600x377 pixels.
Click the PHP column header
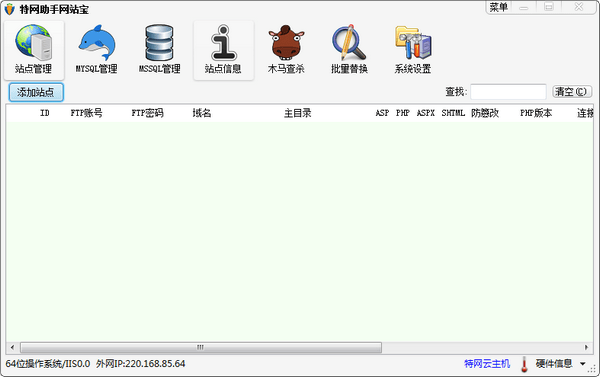tap(403, 113)
